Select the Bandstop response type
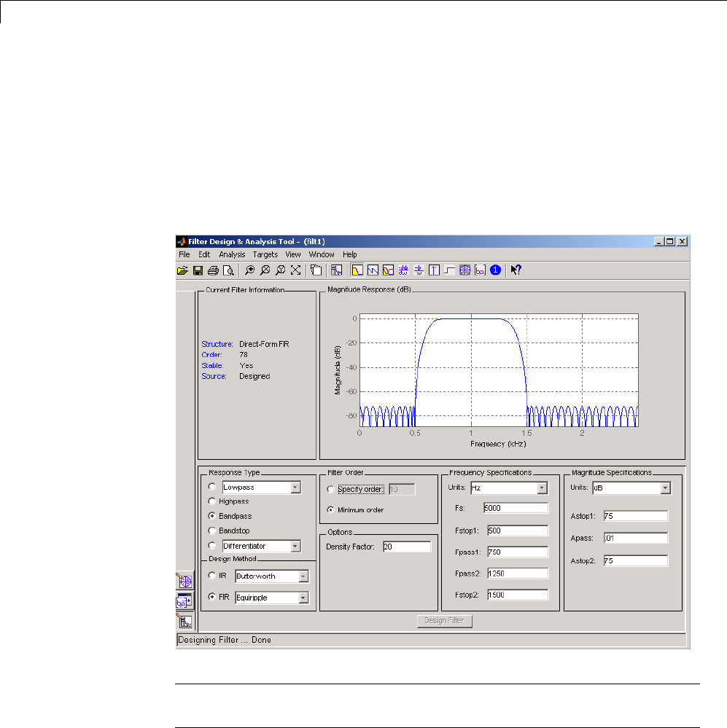The height and width of the screenshot is (728, 727). pyautogui.click(x=212, y=531)
